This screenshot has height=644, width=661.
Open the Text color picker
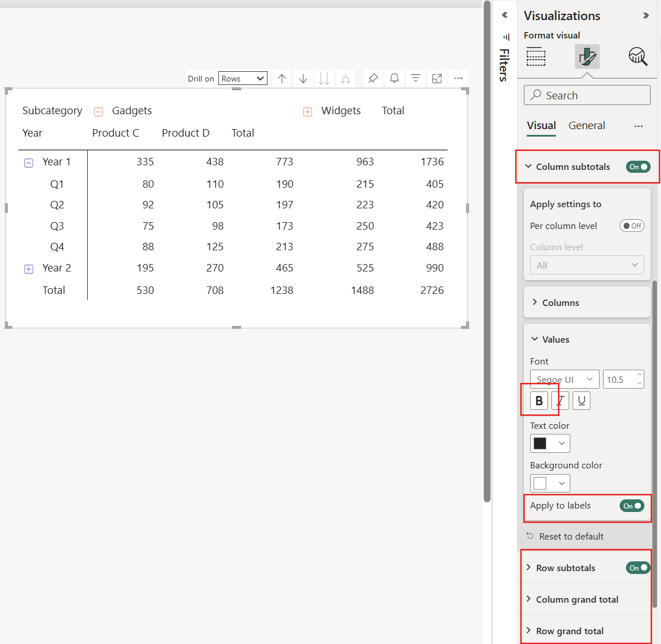tap(550, 443)
